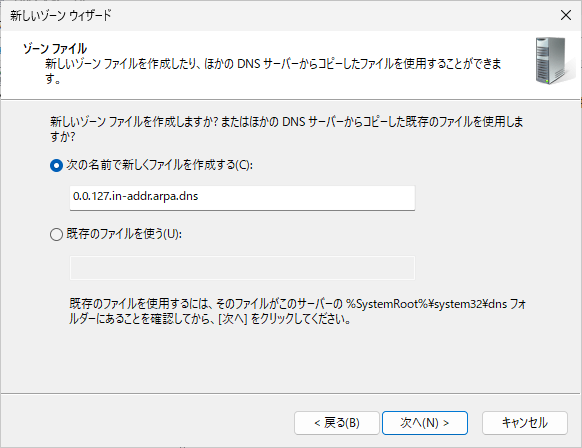
Task: Click the 既存のファイルを使う(U) label text
Action: coord(124,234)
